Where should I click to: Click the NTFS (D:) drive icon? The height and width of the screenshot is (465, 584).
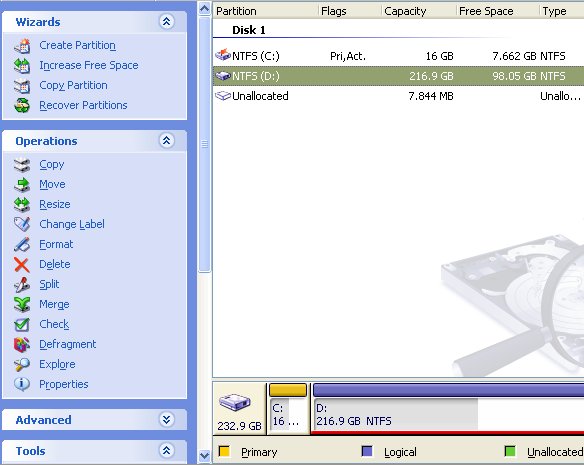[223, 76]
